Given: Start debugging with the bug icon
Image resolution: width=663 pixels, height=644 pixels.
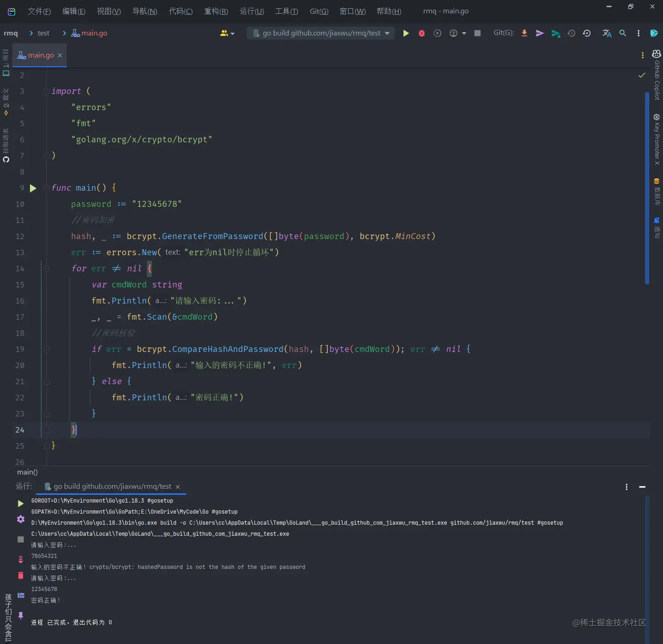Looking at the screenshot, I should [x=421, y=33].
